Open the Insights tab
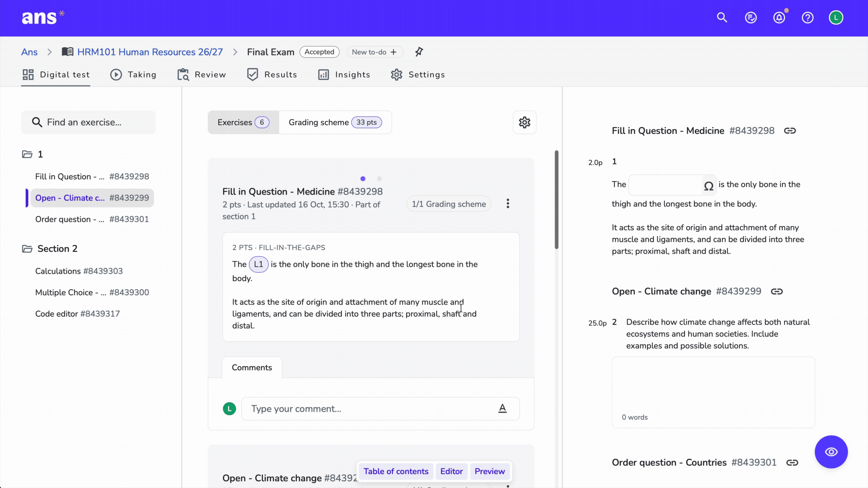Viewport: 868px width, 488px height. pyautogui.click(x=344, y=75)
